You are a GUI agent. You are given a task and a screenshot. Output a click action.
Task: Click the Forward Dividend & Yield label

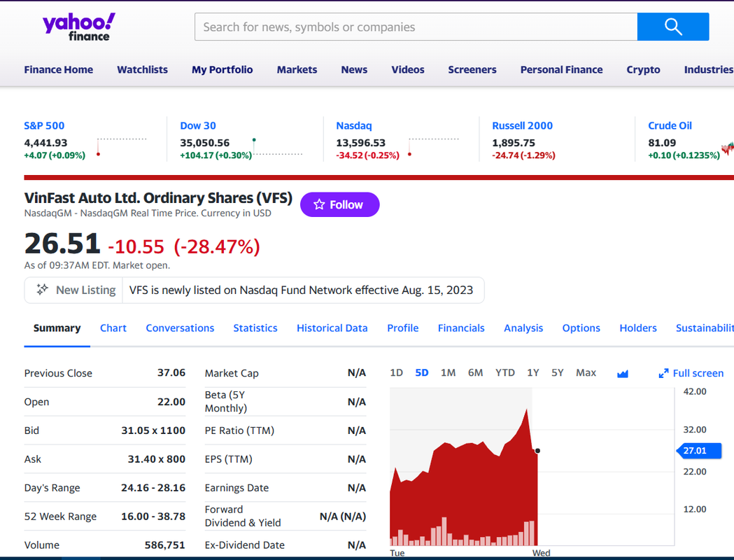tap(243, 516)
